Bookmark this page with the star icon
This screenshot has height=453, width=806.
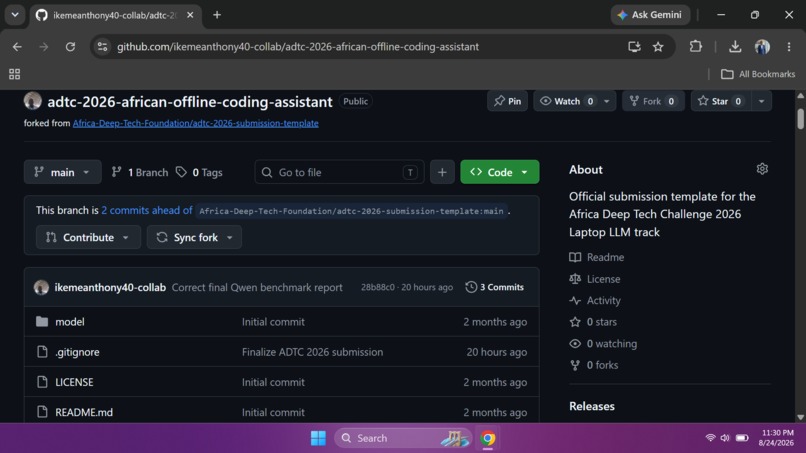(x=658, y=47)
